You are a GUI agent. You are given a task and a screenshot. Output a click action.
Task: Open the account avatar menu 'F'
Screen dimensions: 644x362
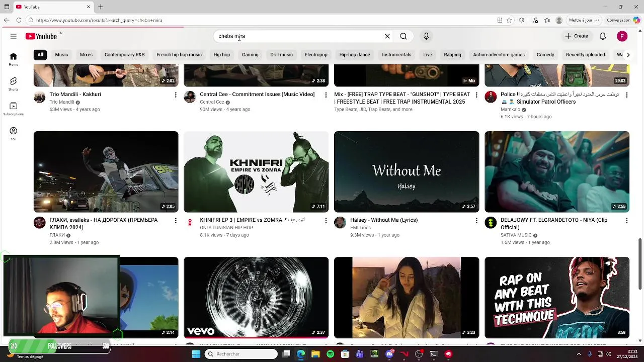point(622,36)
